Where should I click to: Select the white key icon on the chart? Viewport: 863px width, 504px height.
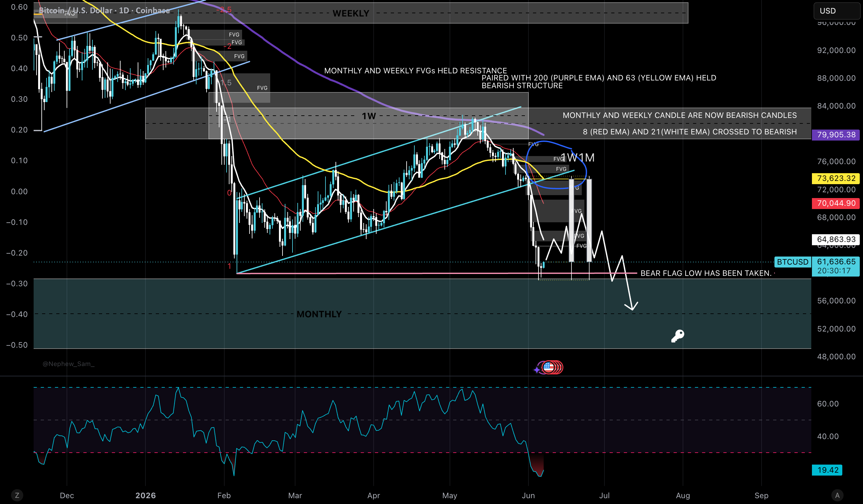(x=677, y=336)
